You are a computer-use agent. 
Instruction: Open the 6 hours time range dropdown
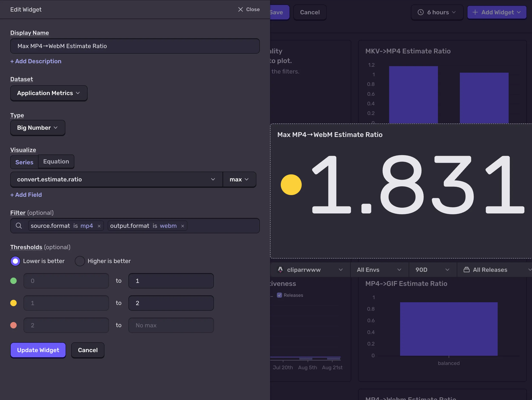(x=437, y=12)
